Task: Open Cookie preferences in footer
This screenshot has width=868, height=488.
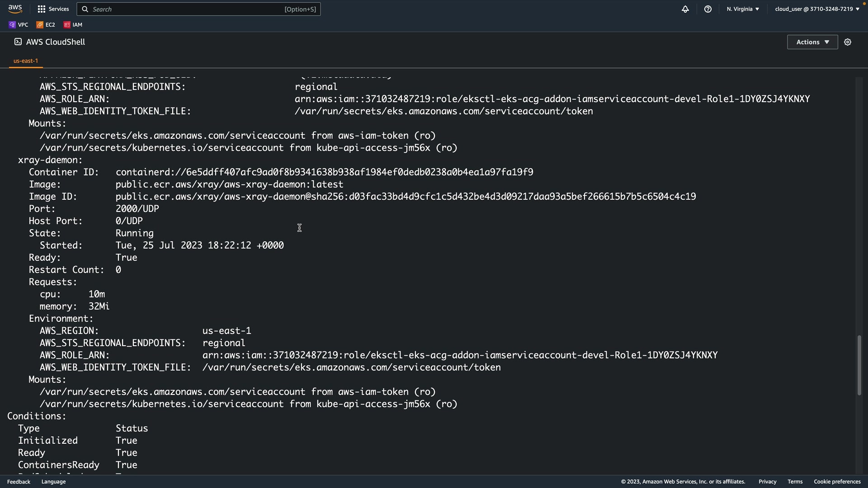Action: [x=837, y=482]
